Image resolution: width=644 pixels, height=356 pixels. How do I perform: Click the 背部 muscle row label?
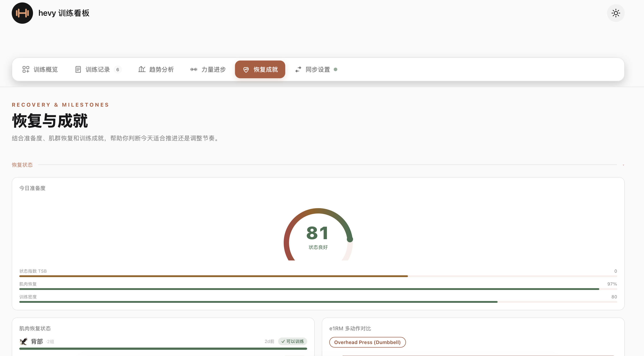[37, 342]
